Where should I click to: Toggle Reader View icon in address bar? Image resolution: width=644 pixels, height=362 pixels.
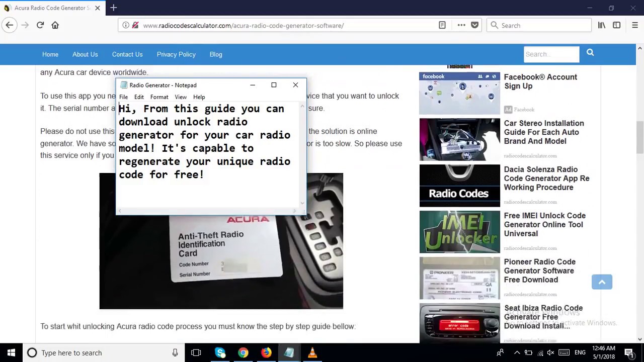click(x=442, y=25)
